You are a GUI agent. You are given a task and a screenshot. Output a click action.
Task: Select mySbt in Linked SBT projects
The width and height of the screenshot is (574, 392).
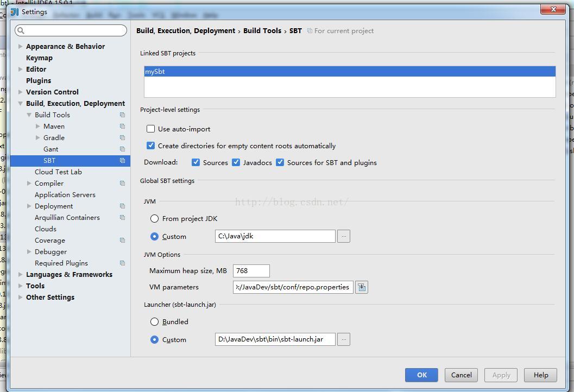[x=350, y=71]
